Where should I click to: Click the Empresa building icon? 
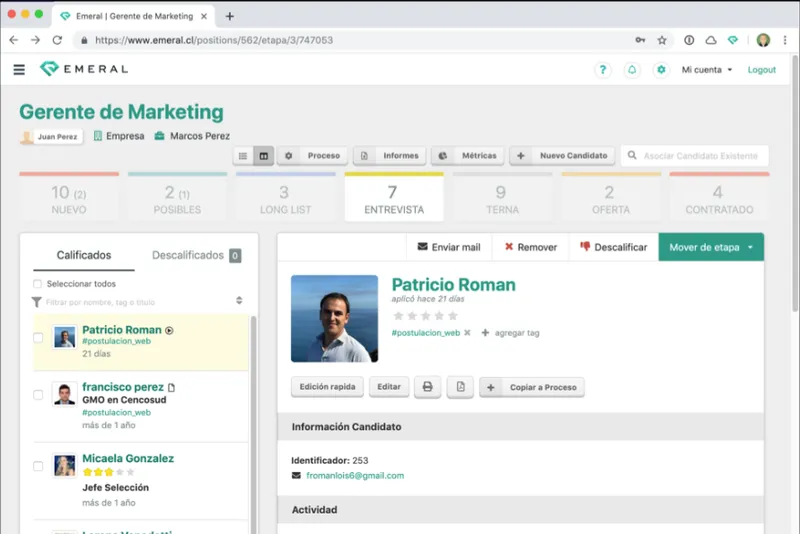click(x=98, y=136)
